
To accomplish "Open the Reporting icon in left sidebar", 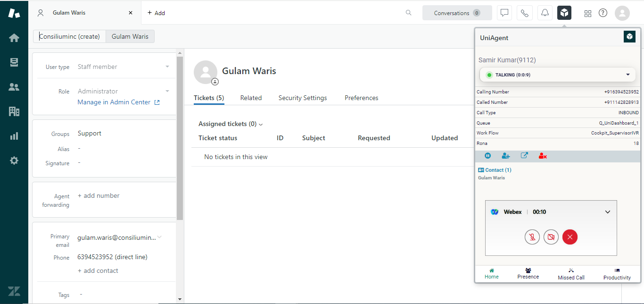I will point(14,136).
